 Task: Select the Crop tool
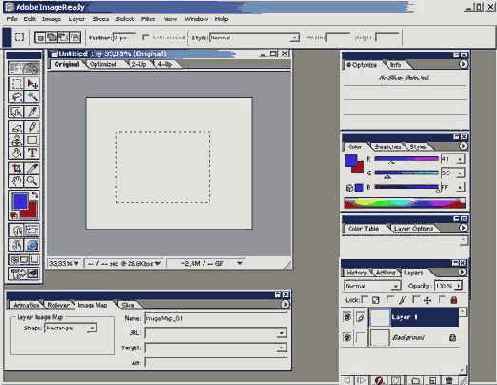(x=16, y=168)
